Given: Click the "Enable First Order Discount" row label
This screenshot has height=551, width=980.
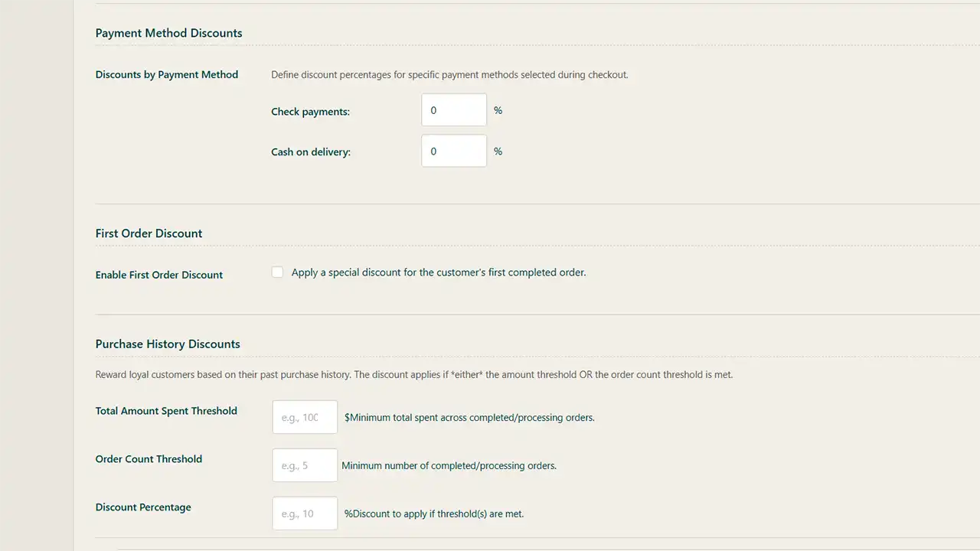Looking at the screenshot, I should point(159,275).
